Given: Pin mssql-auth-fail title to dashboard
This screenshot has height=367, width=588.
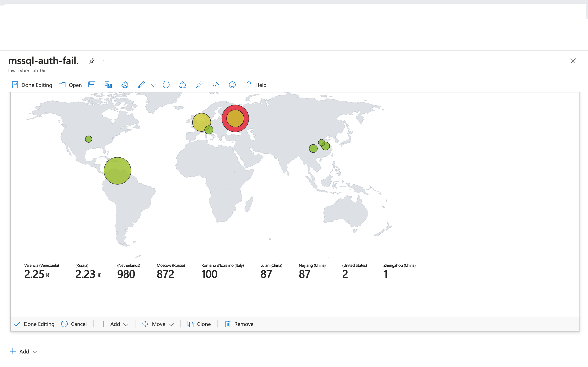Looking at the screenshot, I should click(x=92, y=61).
